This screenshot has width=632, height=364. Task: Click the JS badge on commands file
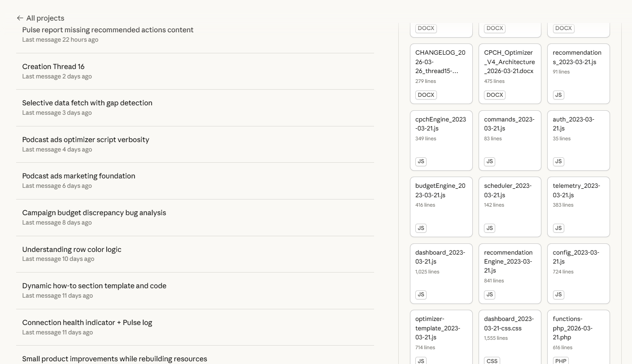pos(489,161)
